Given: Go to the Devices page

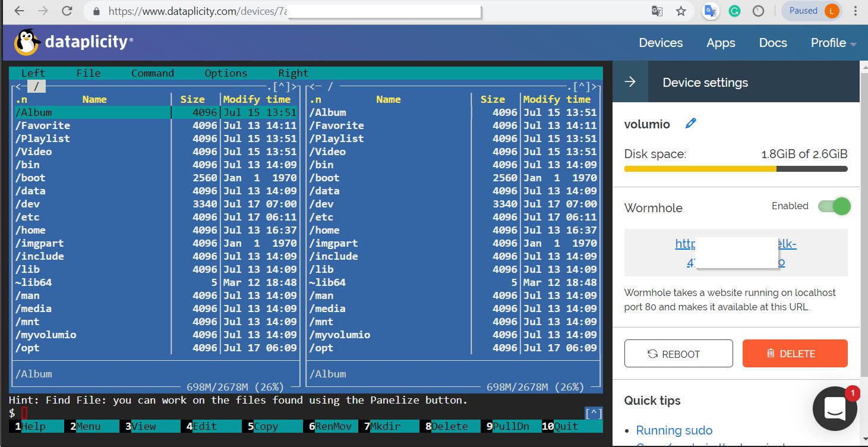Looking at the screenshot, I should [661, 43].
